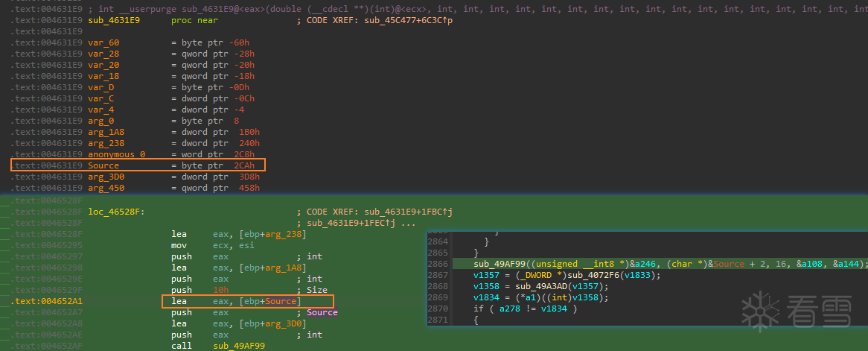Click address .text:00465295
This screenshot has height=351, width=868.
pos(46,245)
